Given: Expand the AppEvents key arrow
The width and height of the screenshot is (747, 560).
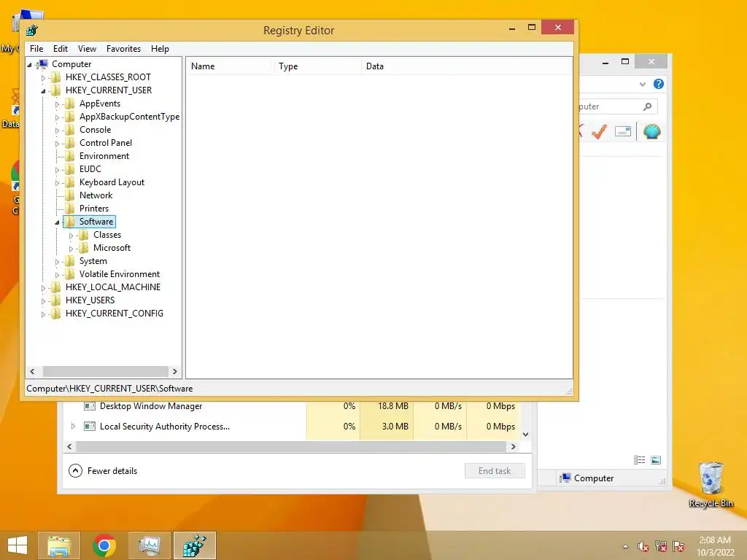Looking at the screenshot, I should click(x=57, y=104).
